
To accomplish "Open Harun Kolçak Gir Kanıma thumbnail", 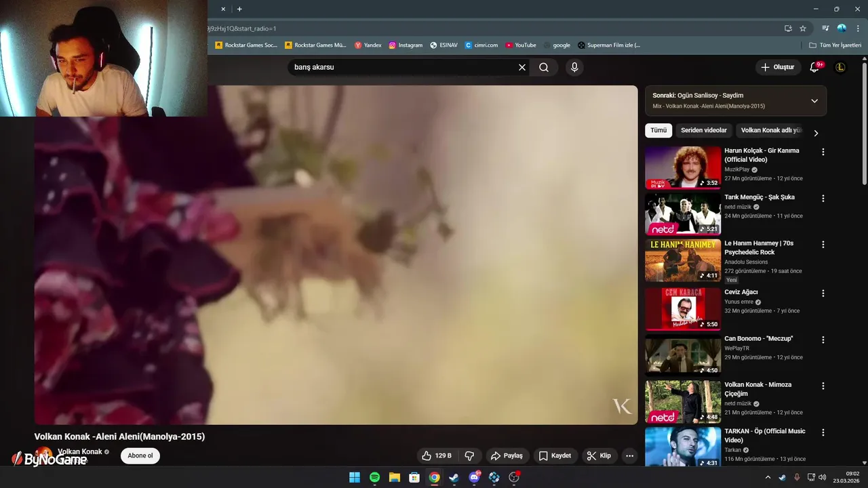I will coord(683,167).
